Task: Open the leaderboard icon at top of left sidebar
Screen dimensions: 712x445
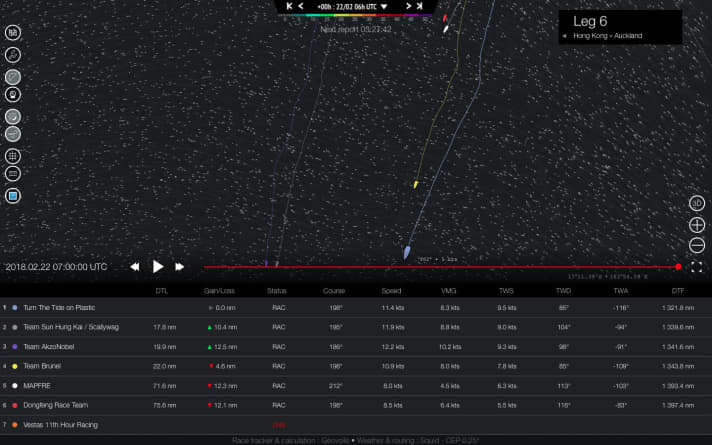Action: click(x=13, y=33)
